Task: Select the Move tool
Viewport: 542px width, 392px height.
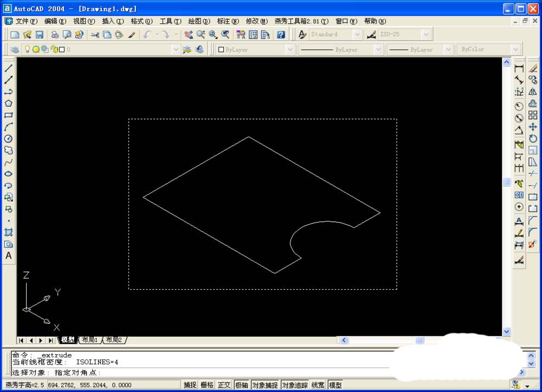Action: [533, 127]
